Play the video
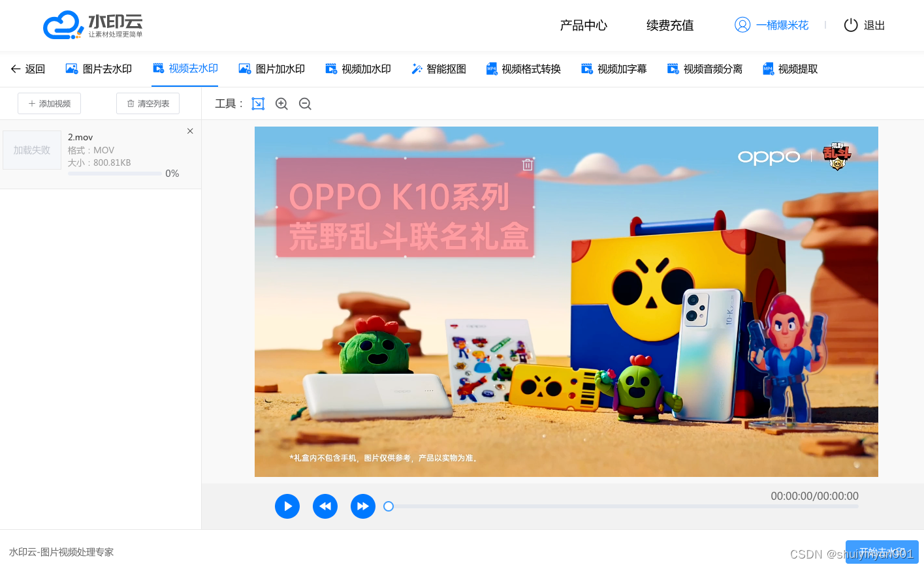 287,506
